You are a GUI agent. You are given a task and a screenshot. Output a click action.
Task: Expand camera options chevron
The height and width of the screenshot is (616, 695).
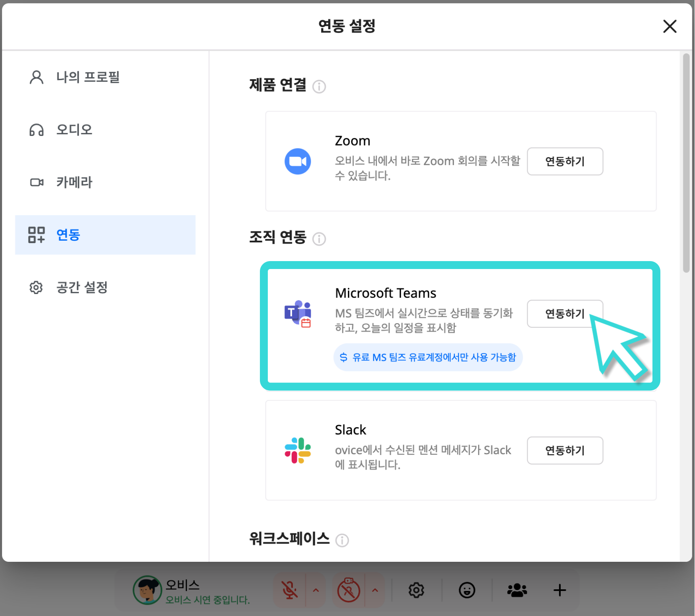pyautogui.click(x=375, y=590)
